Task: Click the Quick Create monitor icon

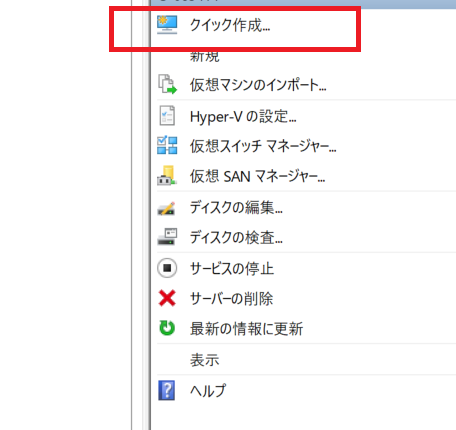Action: pyautogui.click(x=167, y=25)
